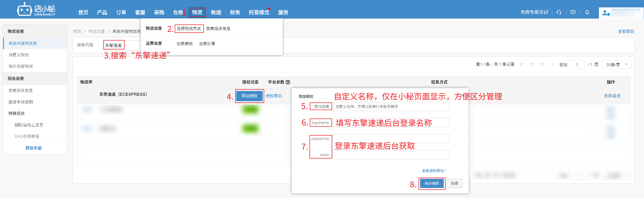
Task: Click the 保存授权 button
Action: (432, 183)
